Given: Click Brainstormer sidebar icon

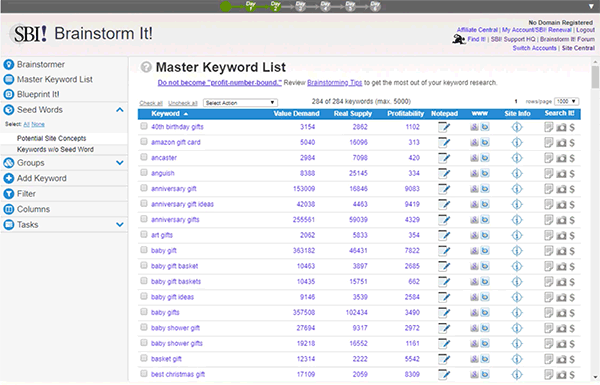Looking at the screenshot, I should click(x=8, y=65).
